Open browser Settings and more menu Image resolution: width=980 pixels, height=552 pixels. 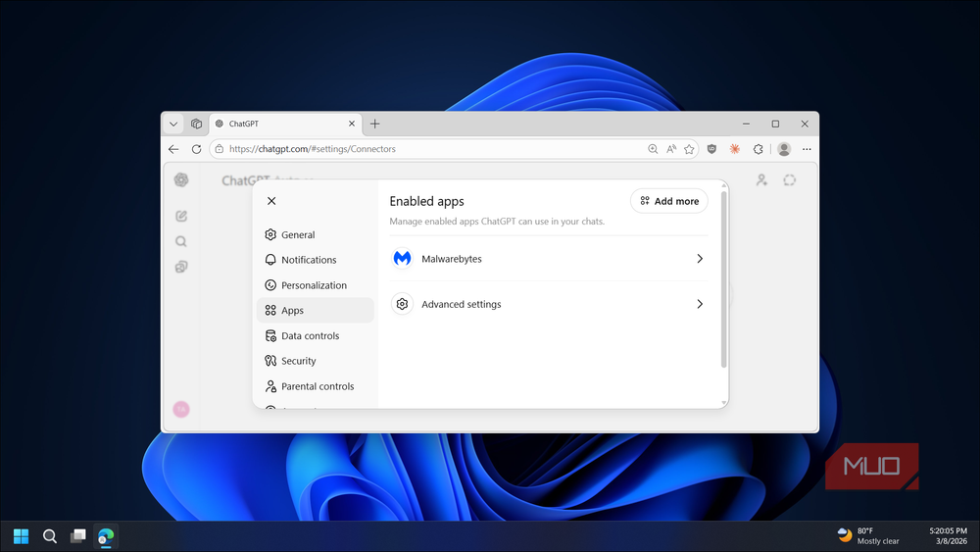(807, 149)
